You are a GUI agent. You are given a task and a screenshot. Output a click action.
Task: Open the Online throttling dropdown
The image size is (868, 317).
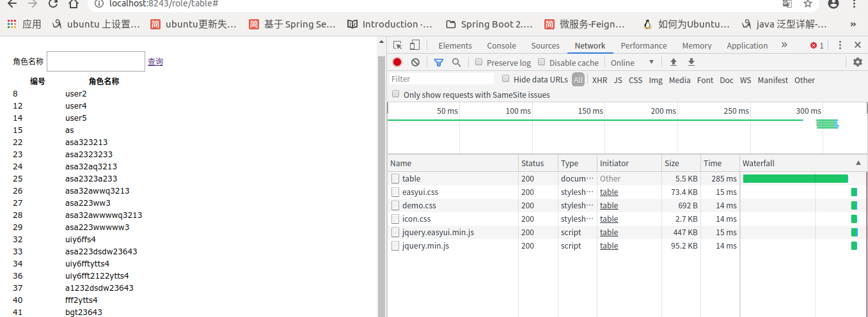tap(633, 63)
